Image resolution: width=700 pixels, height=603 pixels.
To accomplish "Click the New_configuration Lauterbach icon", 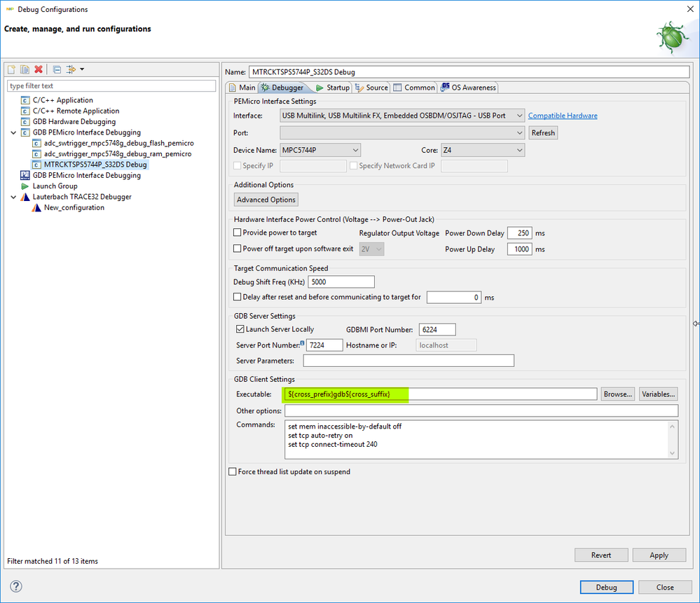I will (x=36, y=207).
